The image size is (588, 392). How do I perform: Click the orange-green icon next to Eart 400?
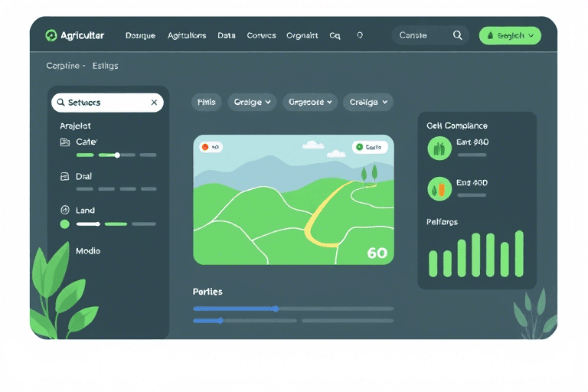439,188
